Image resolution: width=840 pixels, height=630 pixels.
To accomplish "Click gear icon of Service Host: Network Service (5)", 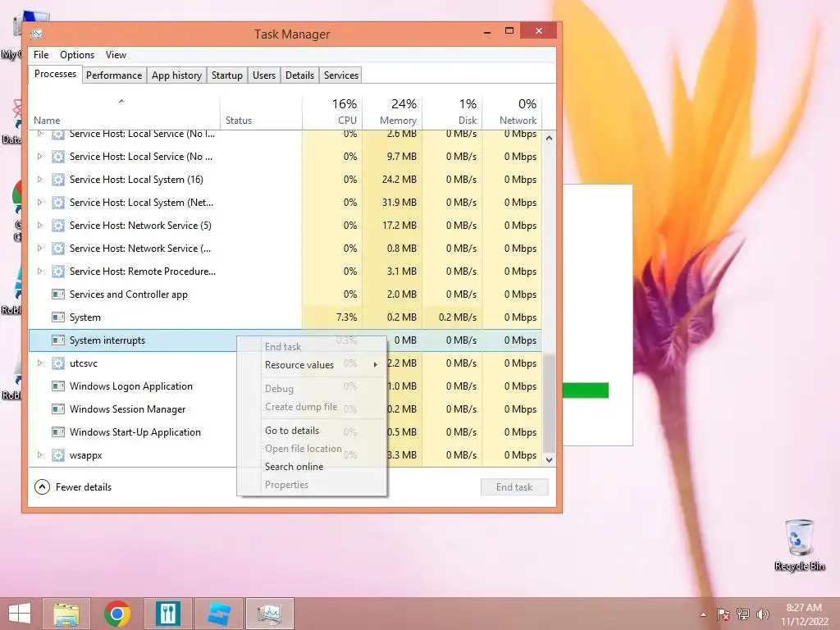I will [58, 226].
